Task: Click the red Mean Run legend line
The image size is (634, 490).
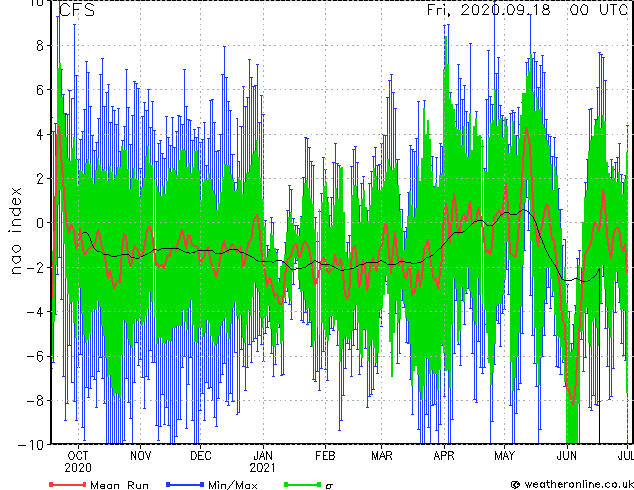Action: pyautogui.click(x=68, y=484)
